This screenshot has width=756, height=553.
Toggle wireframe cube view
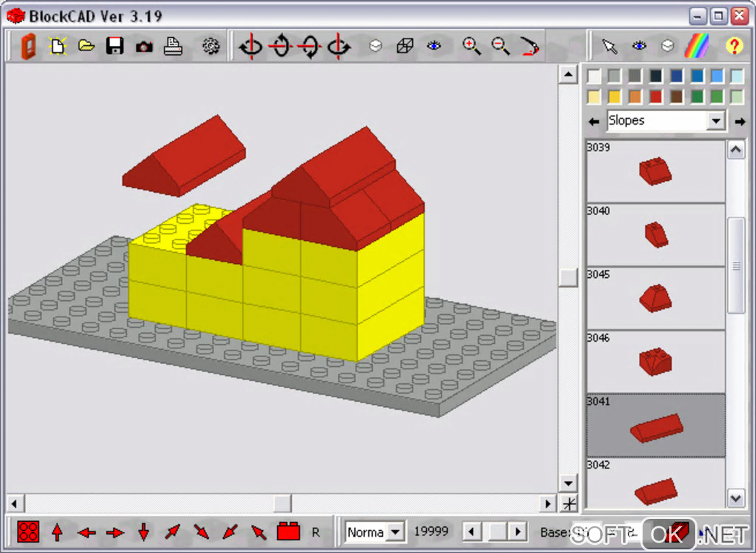405,46
